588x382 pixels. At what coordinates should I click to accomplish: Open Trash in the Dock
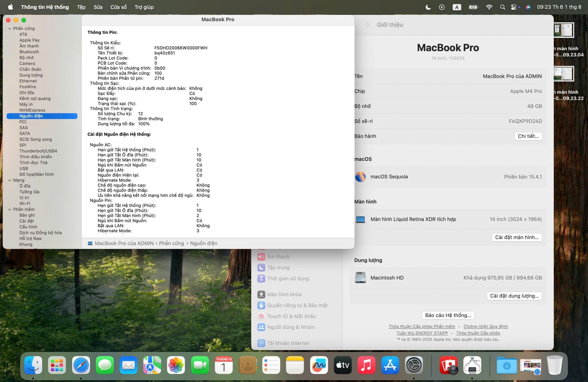click(x=554, y=365)
